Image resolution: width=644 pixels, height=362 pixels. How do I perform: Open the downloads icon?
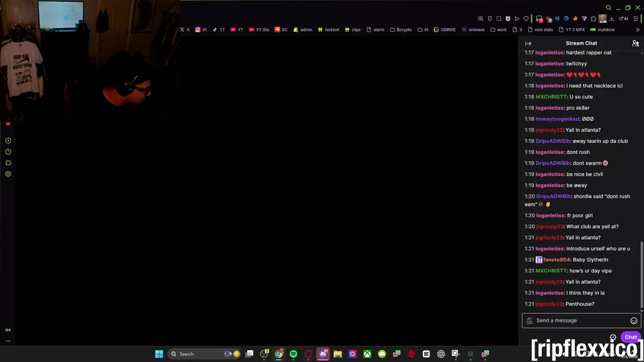[x=611, y=19]
